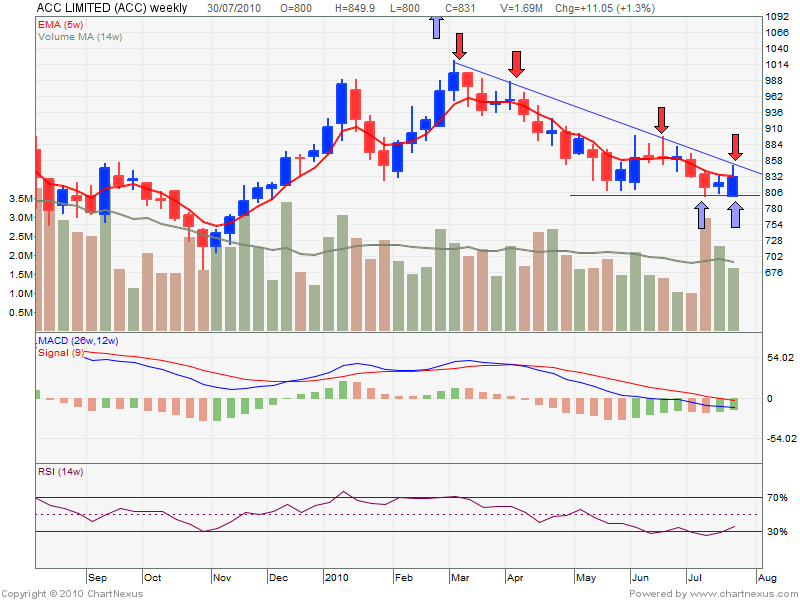Viewport: 800px width, 600px height.
Task: Click the Signal (9) legend label
Action: pos(59,351)
